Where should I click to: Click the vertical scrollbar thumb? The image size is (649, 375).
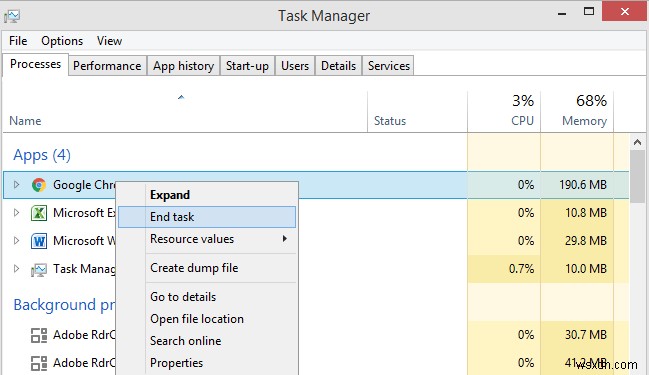[637, 175]
